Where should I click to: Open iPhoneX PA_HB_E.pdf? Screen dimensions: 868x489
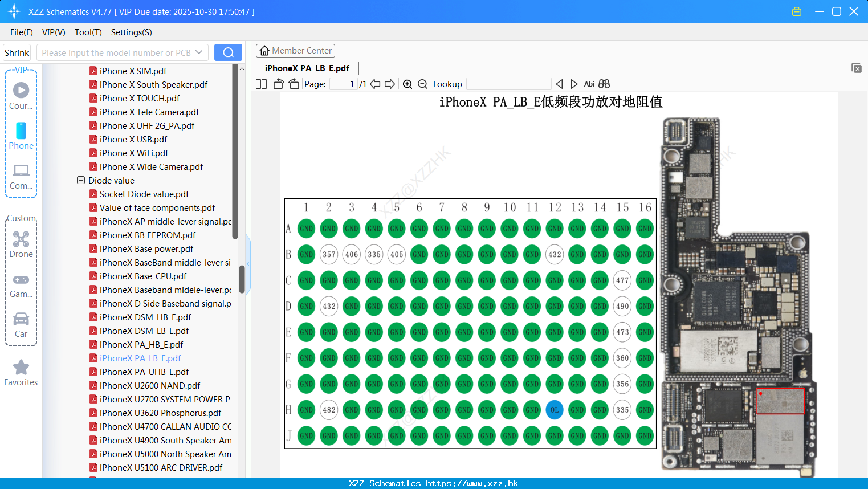coord(141,344)
